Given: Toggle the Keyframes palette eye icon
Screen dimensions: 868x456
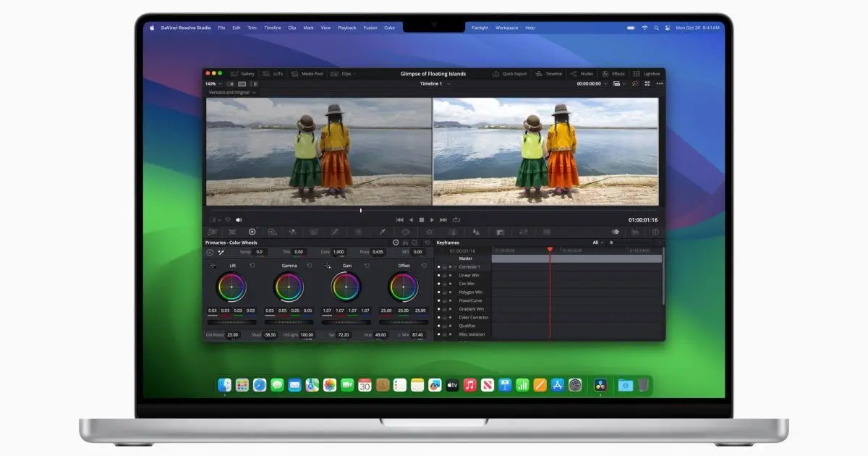Looking at the screenshot, I should (x=616, y=232).
